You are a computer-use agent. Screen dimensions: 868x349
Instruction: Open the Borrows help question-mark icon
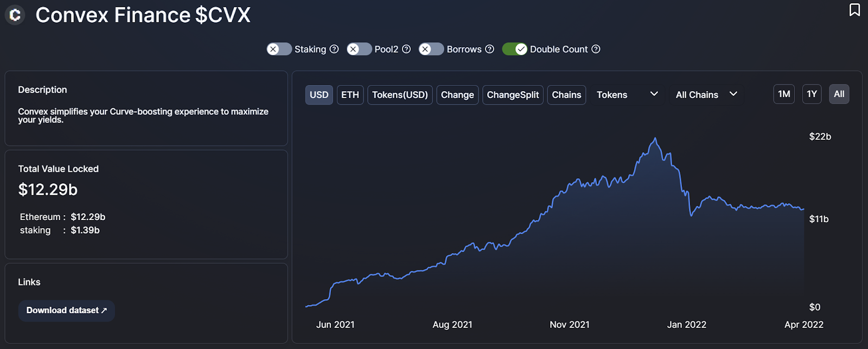tap(489, 49)
